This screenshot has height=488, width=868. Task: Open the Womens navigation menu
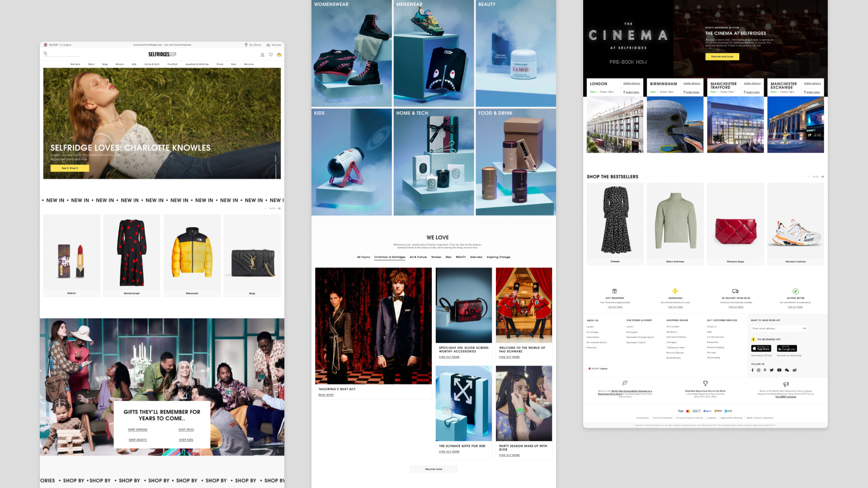(x=75, y=64)
